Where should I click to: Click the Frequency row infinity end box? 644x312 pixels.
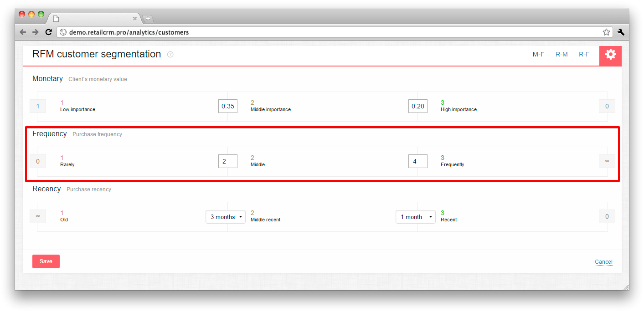point(607,161)
